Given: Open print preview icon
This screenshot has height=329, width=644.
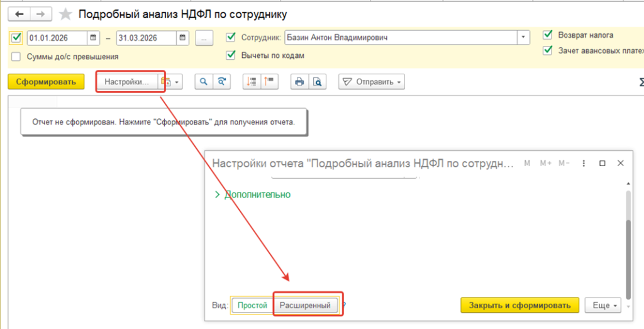Looking at the screenshot, I should 317,82.
